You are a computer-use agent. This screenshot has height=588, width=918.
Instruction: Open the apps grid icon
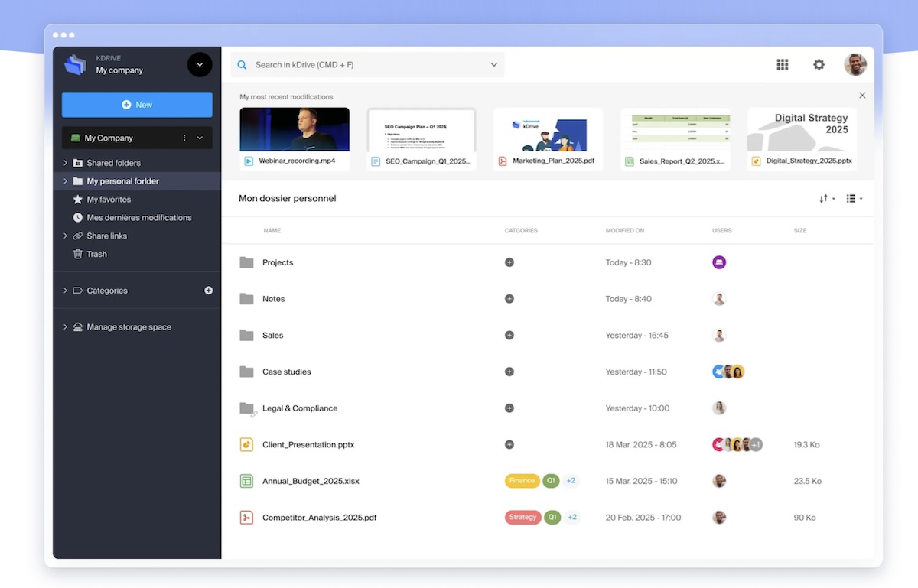(x=782, y=65)
